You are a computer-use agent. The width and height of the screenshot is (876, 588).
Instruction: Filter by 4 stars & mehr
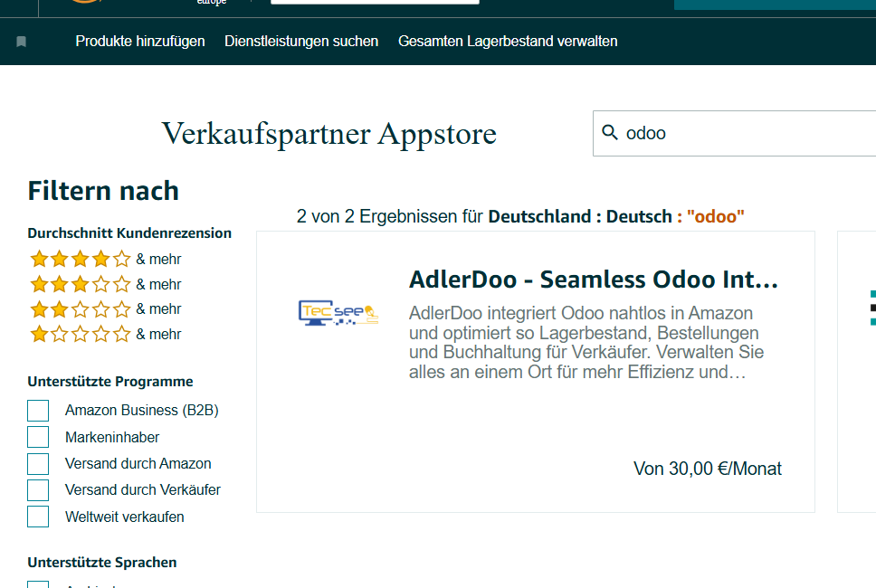(105, 260)
